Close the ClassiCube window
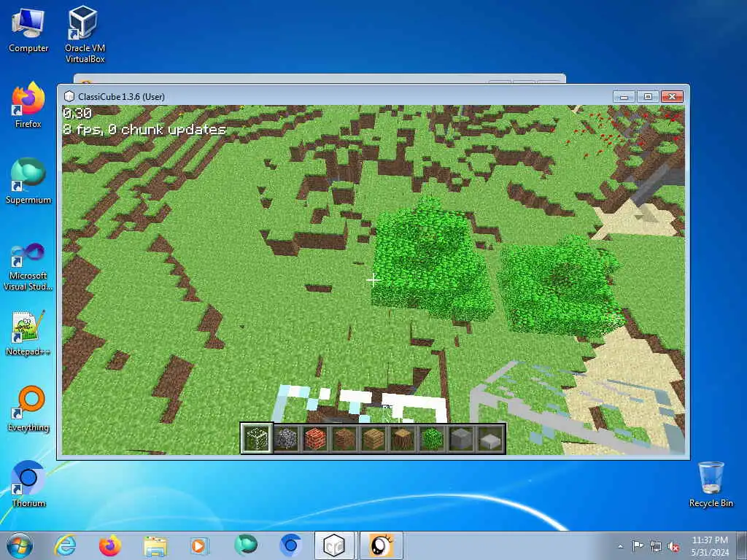 [672, 97]
